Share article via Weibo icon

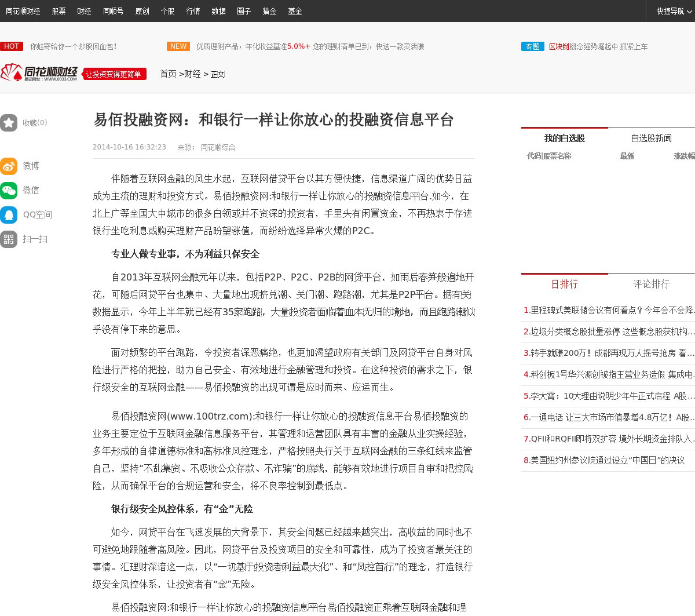(9, 166)
